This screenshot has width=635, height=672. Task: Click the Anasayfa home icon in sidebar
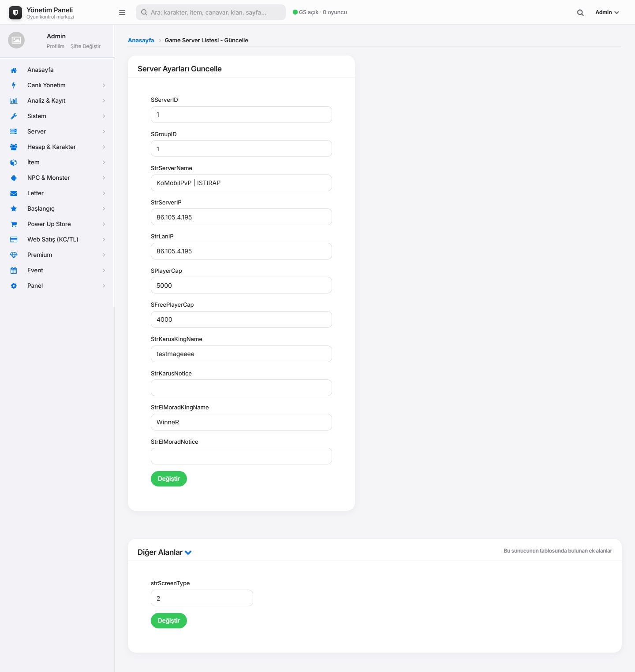(x=14, y=70)
